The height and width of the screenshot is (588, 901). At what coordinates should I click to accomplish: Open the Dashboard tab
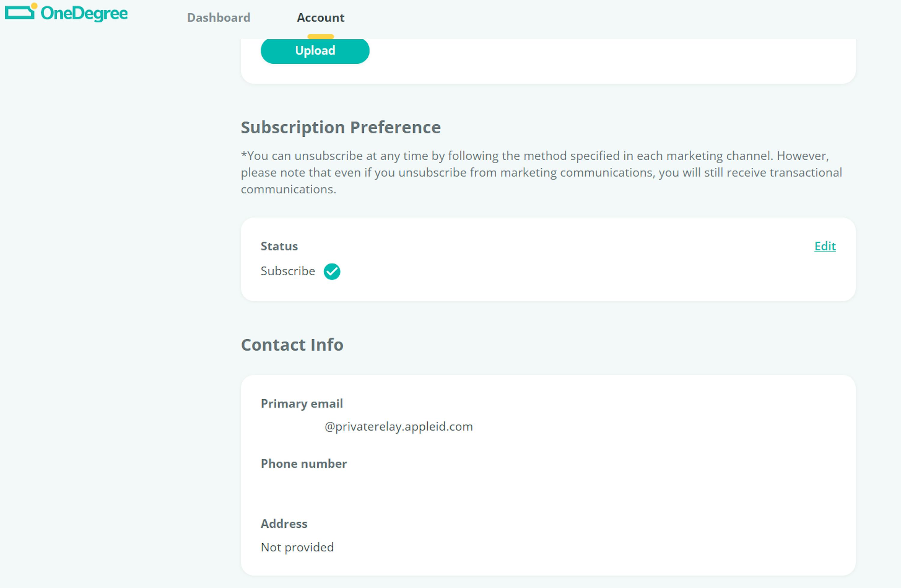pos(219,17)
